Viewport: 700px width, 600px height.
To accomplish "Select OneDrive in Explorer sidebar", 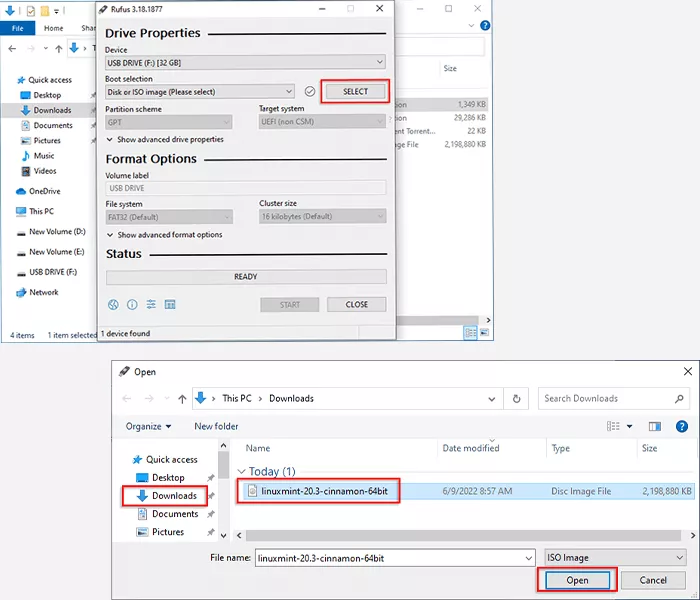I will tap(38, 191).
